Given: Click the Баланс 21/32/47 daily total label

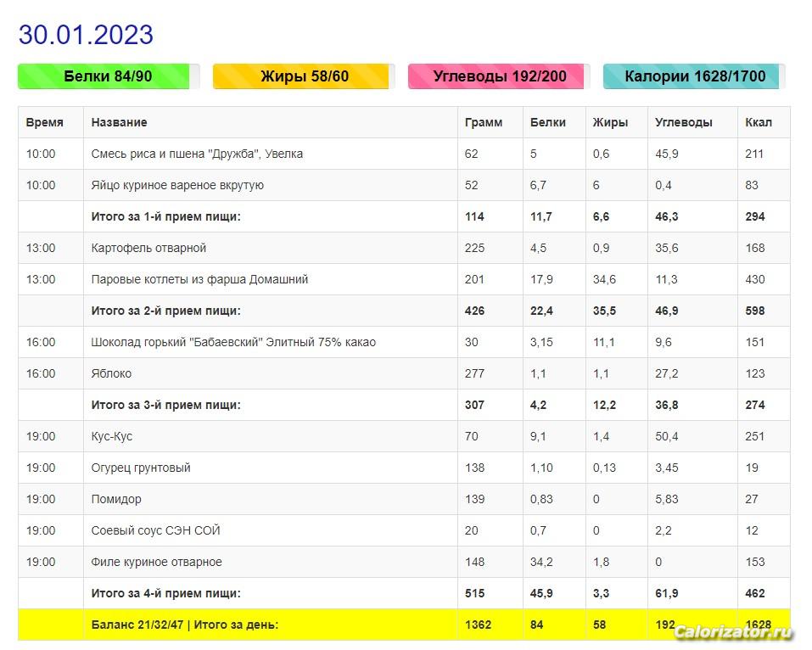Looking at the screenshot, I should pyautogui.click(x=185, y=625).
